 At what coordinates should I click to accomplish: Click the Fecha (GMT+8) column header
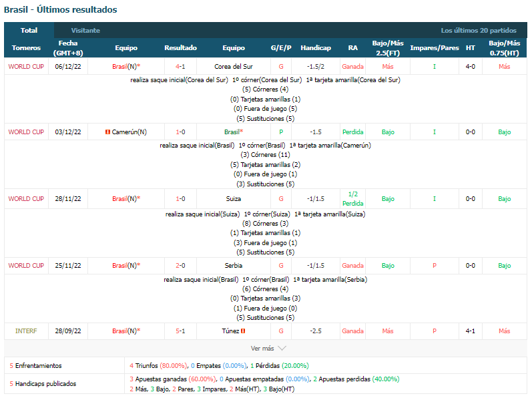(68, 48)
